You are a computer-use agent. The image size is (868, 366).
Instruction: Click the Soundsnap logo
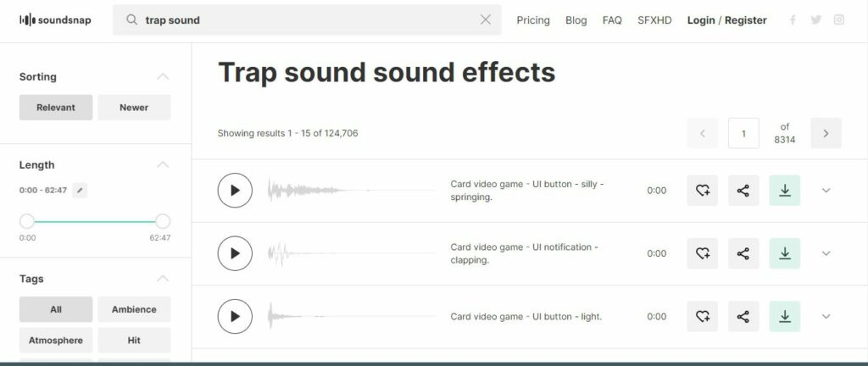[x=55, y=19]
